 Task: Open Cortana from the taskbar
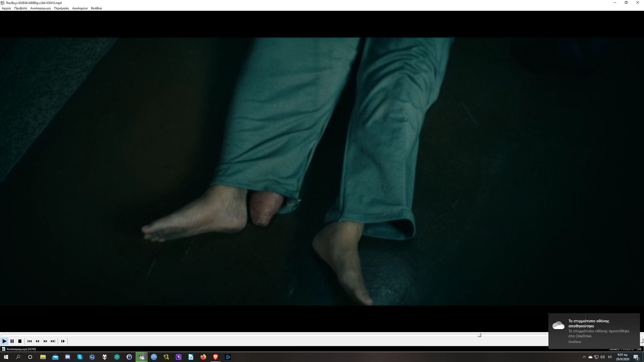click(x=30, y=357)
